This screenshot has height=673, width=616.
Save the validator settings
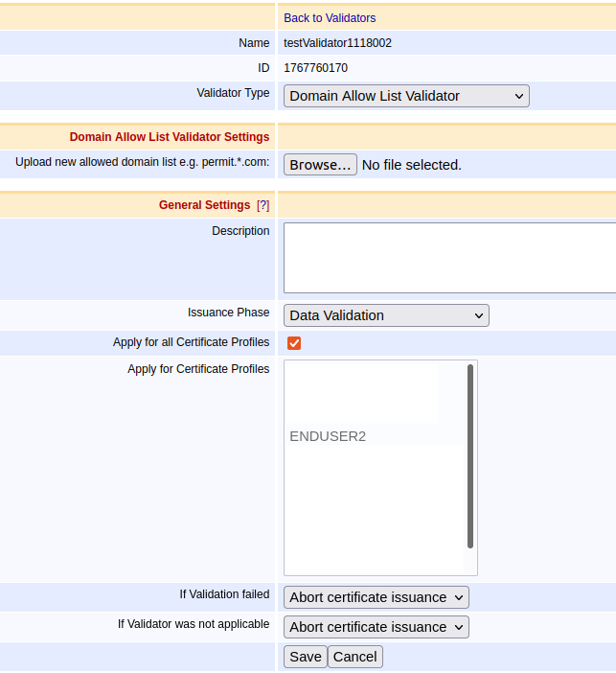tap(305, 657)
